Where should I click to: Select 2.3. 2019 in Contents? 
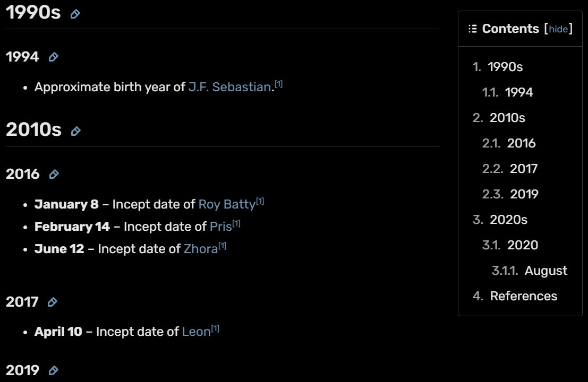click(524, 194)
